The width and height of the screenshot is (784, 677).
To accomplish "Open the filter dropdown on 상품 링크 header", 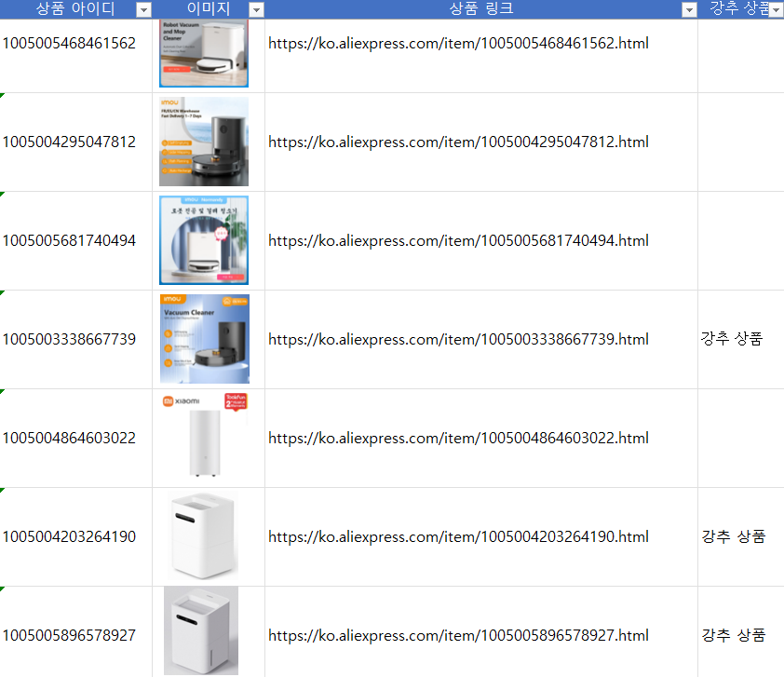I will (x=690, y=9).
